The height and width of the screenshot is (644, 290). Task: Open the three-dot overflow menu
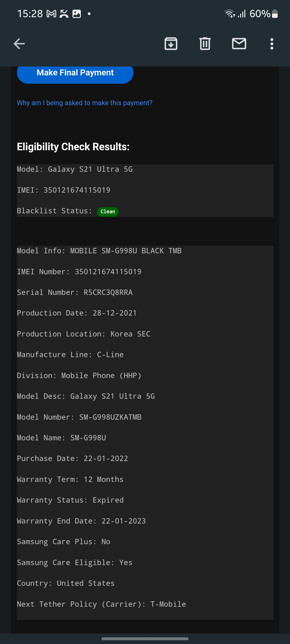[x=272, y=44]
